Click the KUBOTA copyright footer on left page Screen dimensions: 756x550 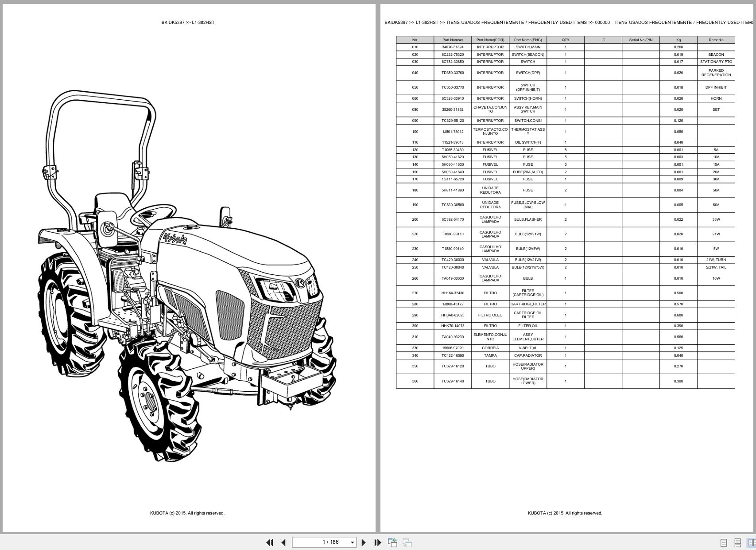[x=187, y=513]
